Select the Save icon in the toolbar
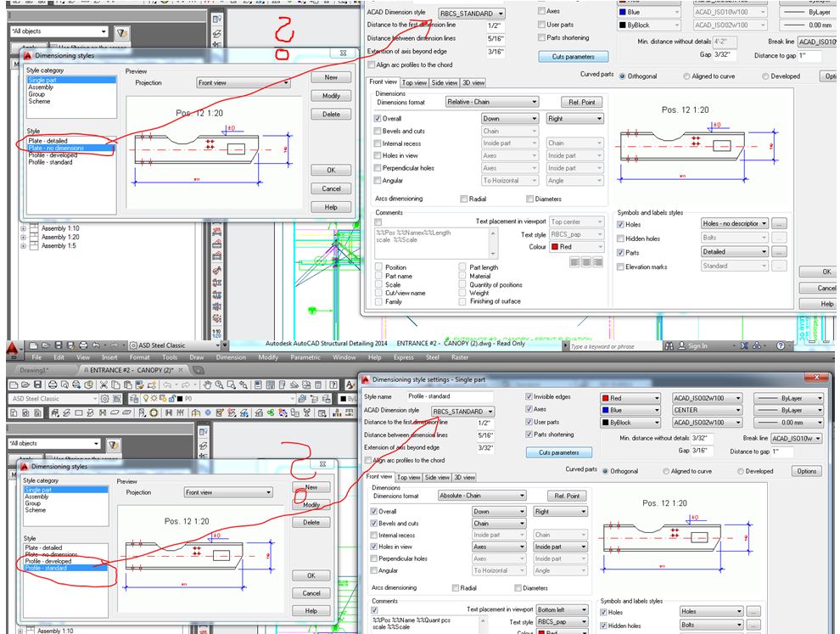 point(39,386)
